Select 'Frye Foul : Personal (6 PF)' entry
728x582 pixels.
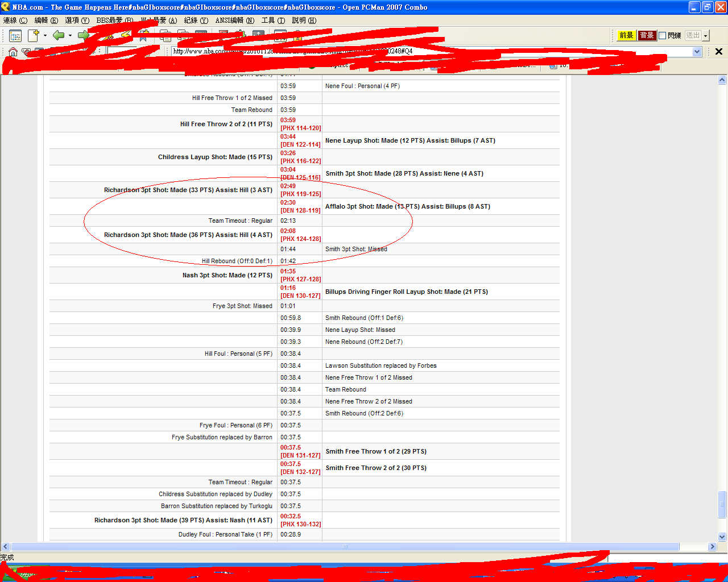pos(236,426)
